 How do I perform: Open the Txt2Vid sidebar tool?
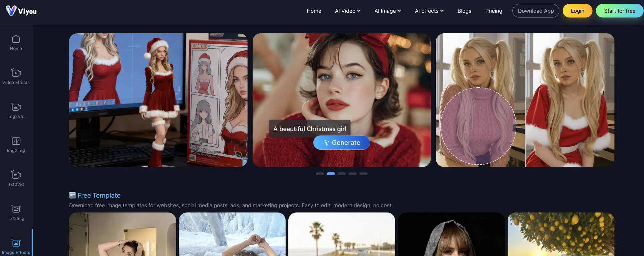(x=16, y=179)
